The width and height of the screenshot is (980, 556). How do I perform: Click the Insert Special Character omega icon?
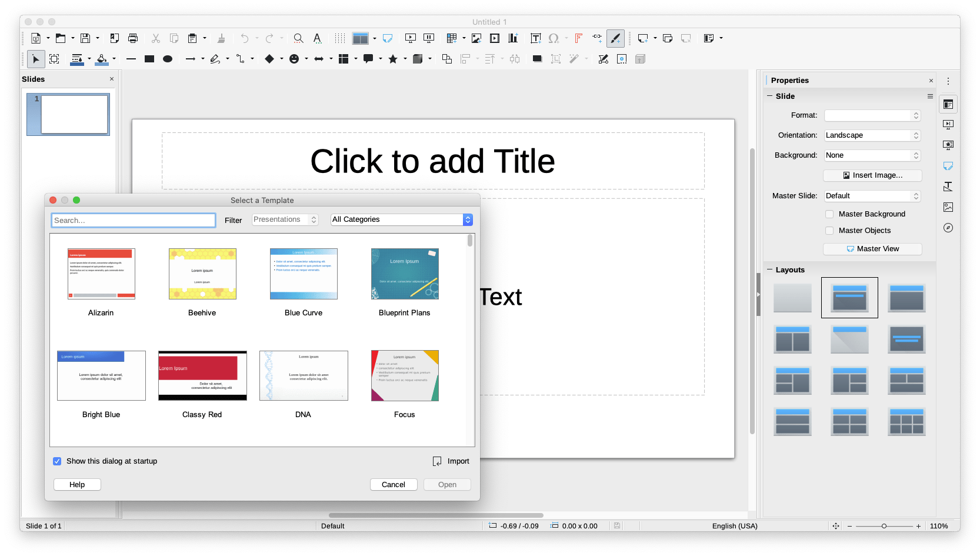[554, 38]
